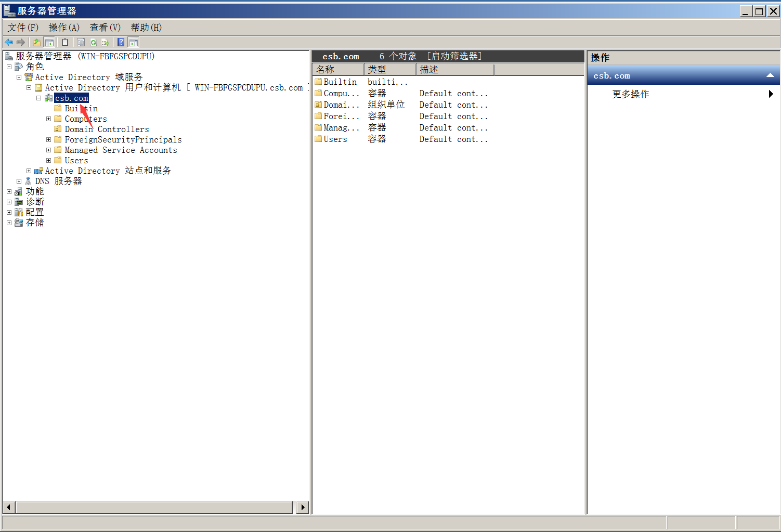Click the tree pane's right scroll arrow
The image size is (781, 532).
pyautogui.click(x=303, y=507)
